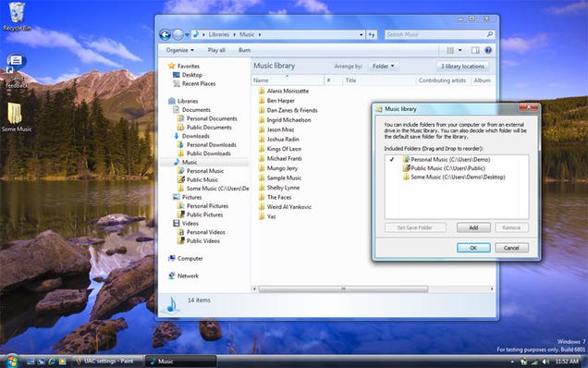588x368 pixels.
Task: Select the Jason Mraz folder
Action: point(276,129)
